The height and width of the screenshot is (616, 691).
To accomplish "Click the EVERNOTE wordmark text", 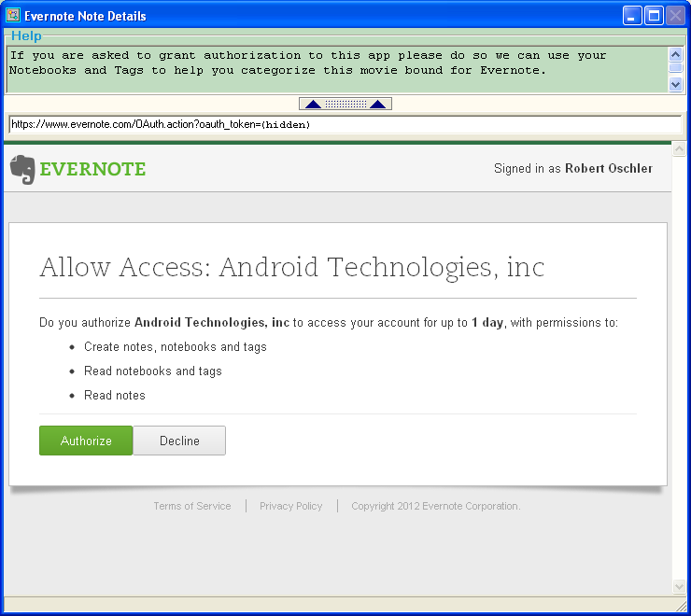I will 92,169.
